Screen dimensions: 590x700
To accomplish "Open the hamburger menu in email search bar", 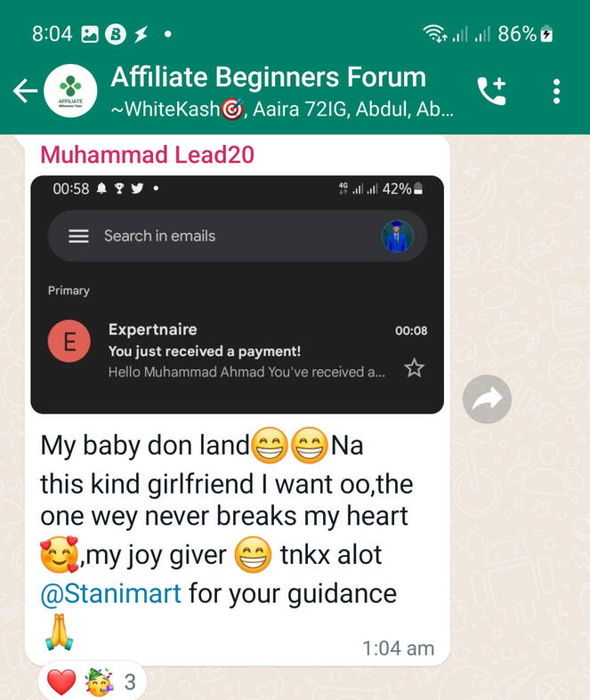I will pyautogui.click(x=78, y=236).
